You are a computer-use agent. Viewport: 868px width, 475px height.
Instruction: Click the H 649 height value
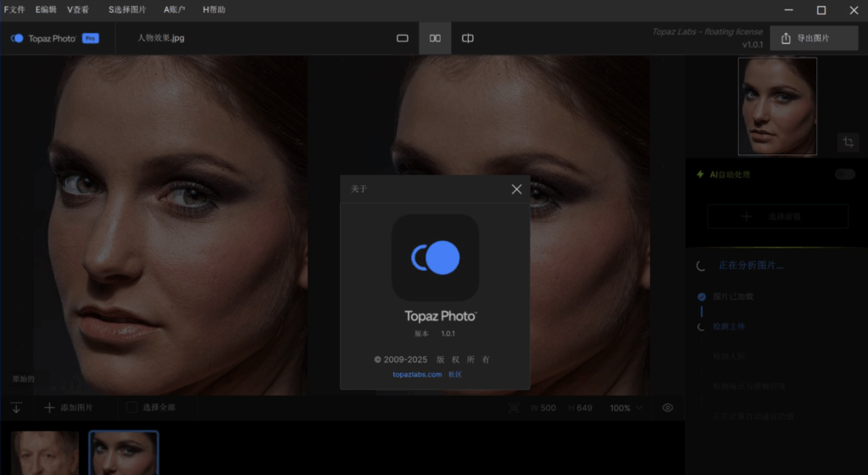580,408
